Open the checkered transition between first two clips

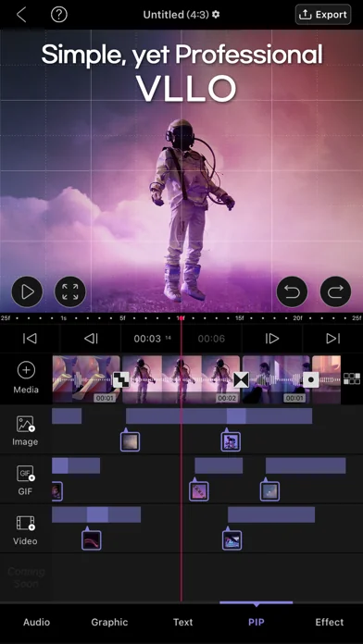tap(121, 380)
